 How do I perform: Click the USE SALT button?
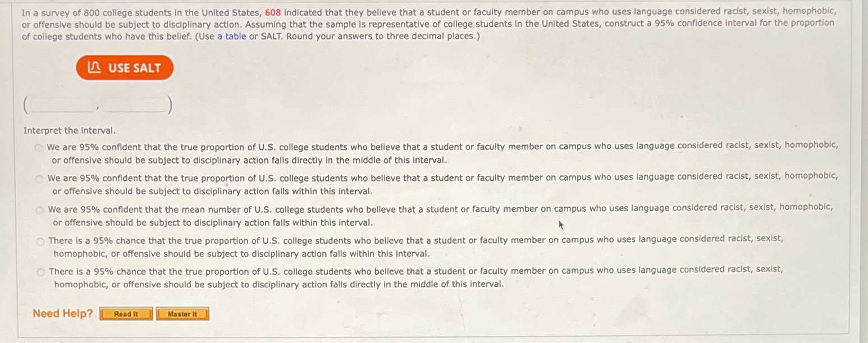tap(124, 67)
